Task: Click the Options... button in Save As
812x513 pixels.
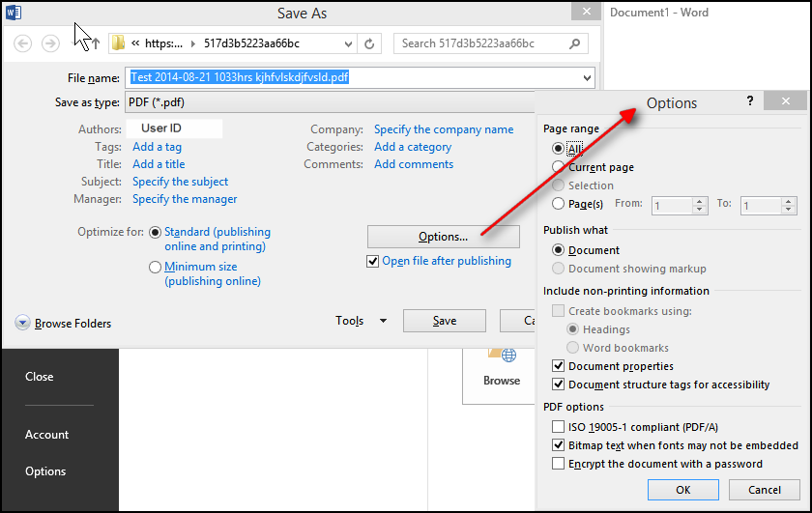Action: coord(444,237)
